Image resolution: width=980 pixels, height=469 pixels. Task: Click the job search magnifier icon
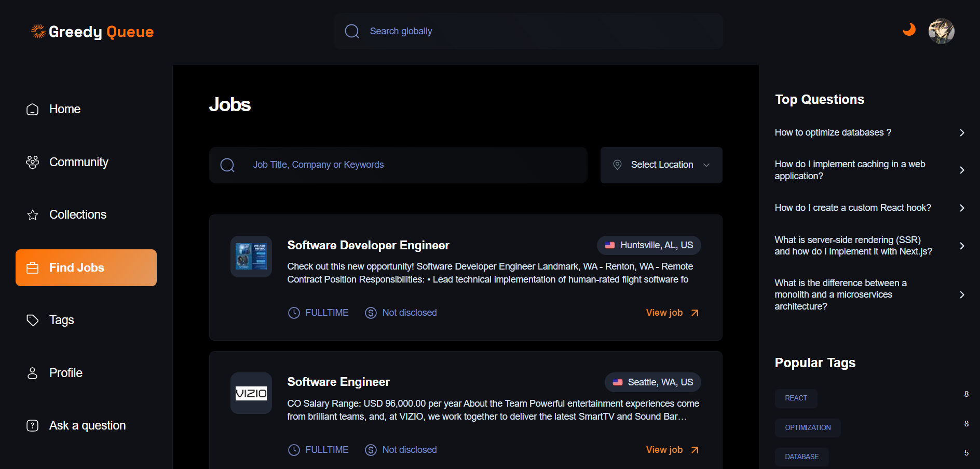coord(227,165)
